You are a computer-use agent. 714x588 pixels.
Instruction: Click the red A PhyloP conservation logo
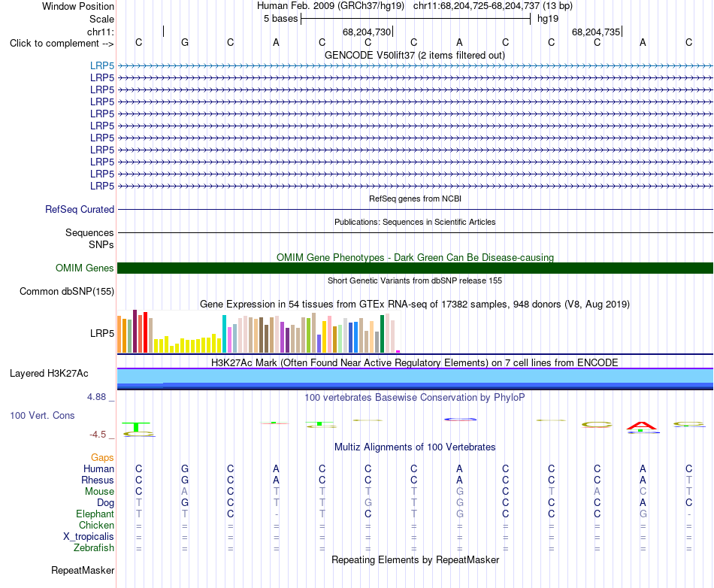[642, 426]
